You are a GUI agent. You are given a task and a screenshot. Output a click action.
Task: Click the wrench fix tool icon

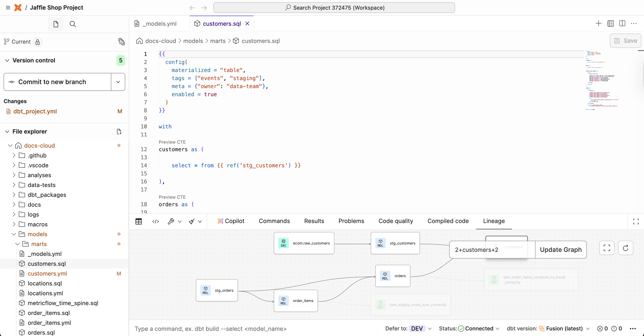(171, 221)
